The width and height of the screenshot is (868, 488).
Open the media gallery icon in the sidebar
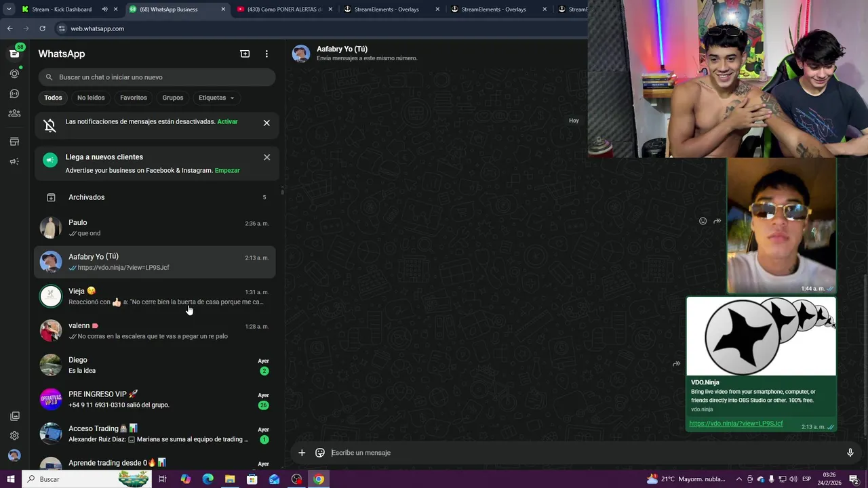tap(14, 416)
